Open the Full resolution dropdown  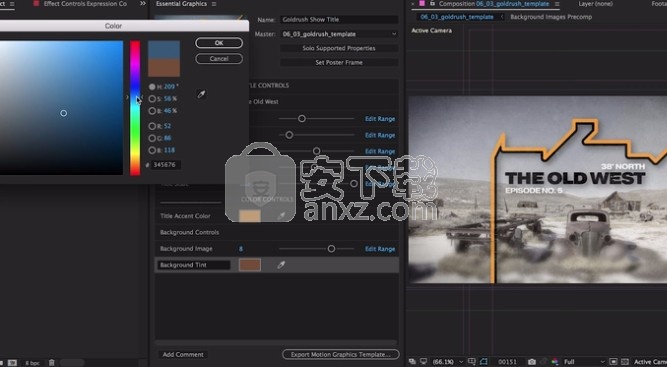[x=584, y=362]
